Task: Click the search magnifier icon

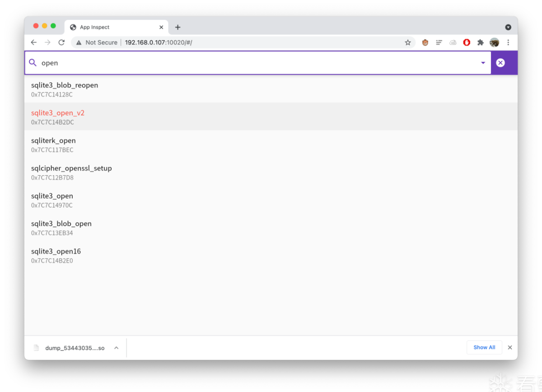Action: (x=33, y=63)
